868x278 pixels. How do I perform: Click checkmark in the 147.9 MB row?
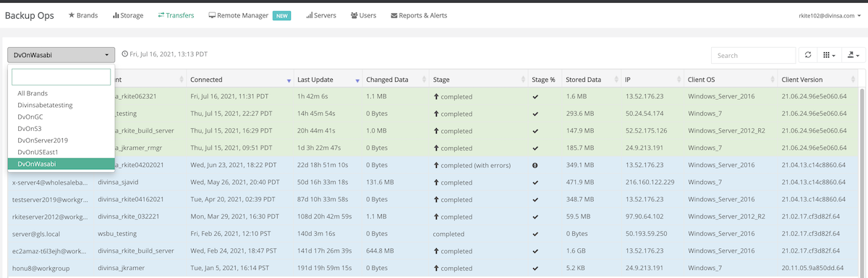pos(535,131)
